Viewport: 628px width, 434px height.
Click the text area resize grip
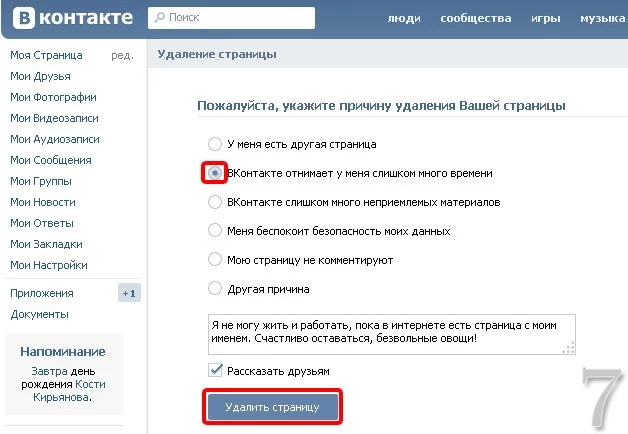click(x=569, y=348)
